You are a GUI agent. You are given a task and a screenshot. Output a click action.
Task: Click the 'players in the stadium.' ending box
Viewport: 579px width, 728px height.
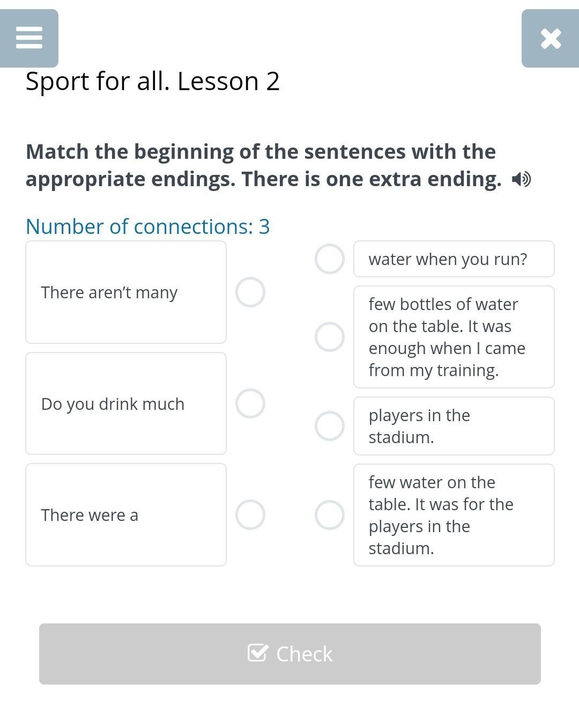(x=454, y=426)
